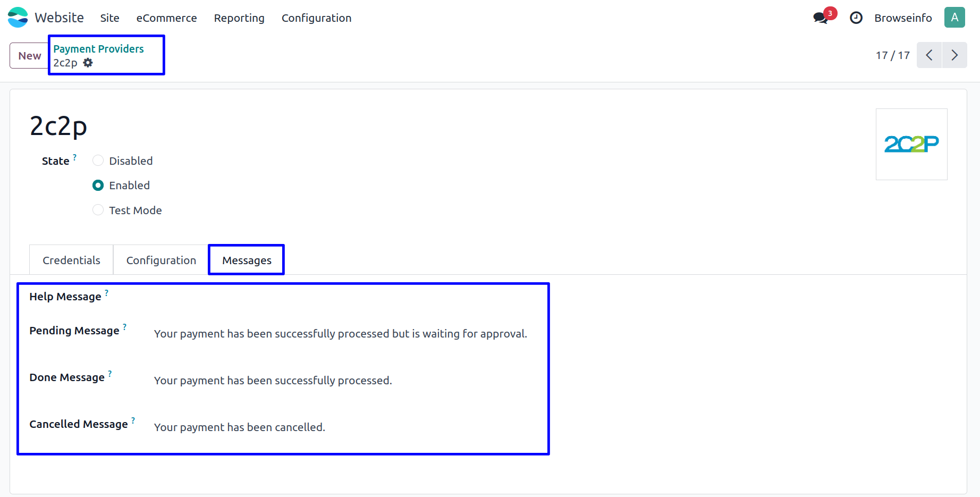Switch to the Messages tab
This screenshot has width=980, height=497.
coord(247,260)
